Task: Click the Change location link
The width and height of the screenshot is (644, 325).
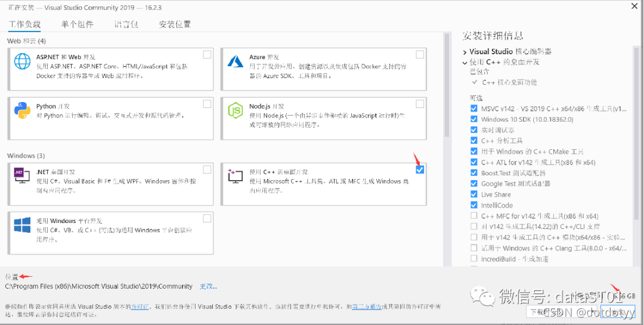Action: point(209,286)
